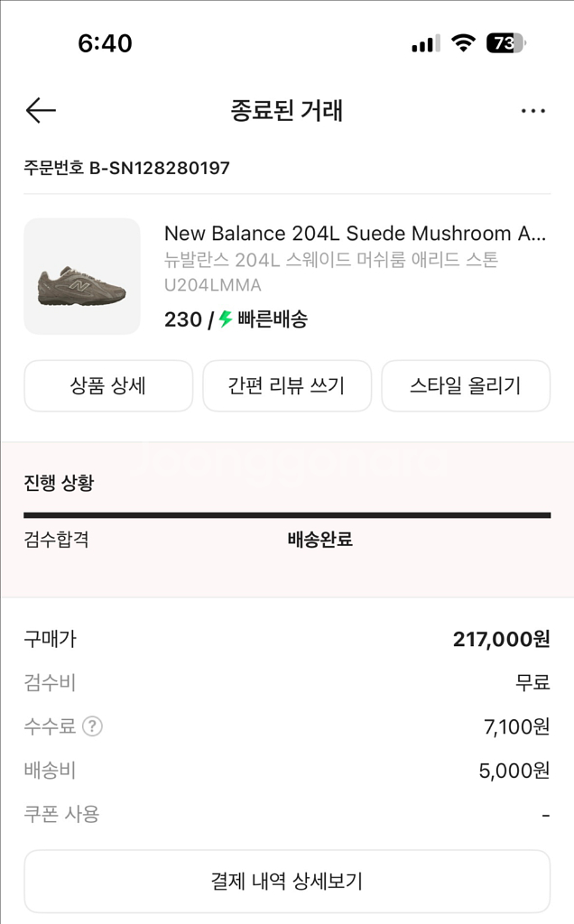574x924 pixels.
Task: Open the New Balance shoe thumbnail
Action: click(82, 276)
